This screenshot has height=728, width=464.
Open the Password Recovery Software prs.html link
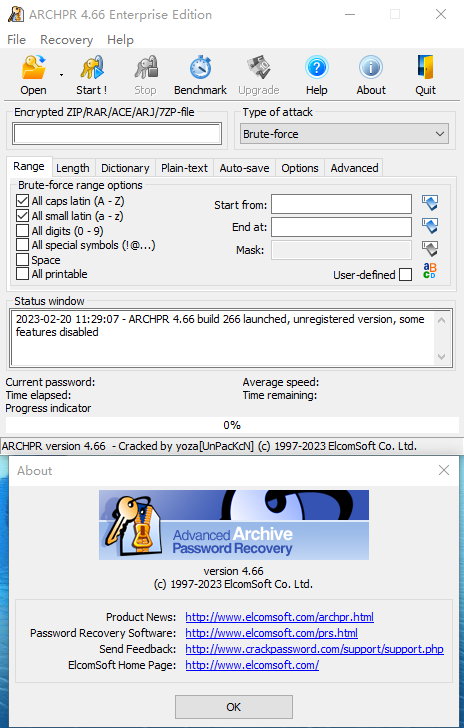pos(271,633)
